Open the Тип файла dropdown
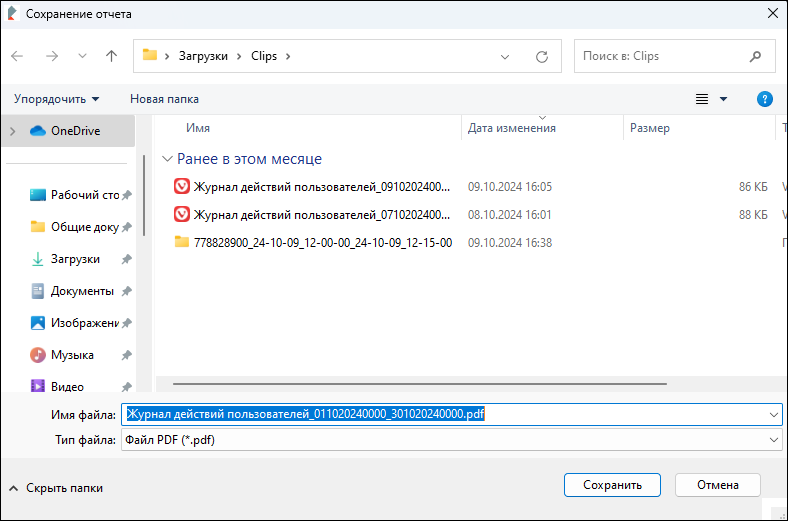Viewport: 788px width, 521px height. 451,440
